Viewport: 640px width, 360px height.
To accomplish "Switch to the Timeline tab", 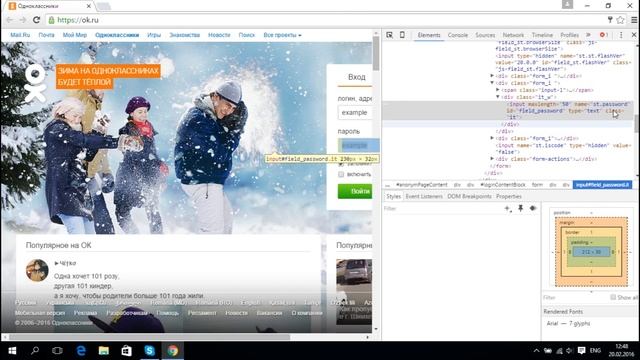I will pyautogui.click(x=542, y=35).
